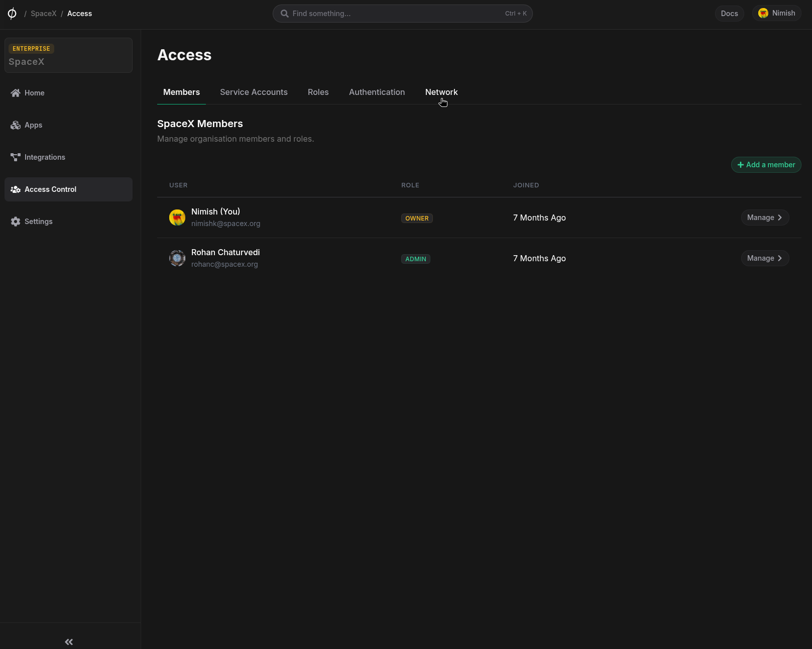
Task: Open SpaceX Enterprise organisation card
Action: pyautogui.click(x=68, y=55)
